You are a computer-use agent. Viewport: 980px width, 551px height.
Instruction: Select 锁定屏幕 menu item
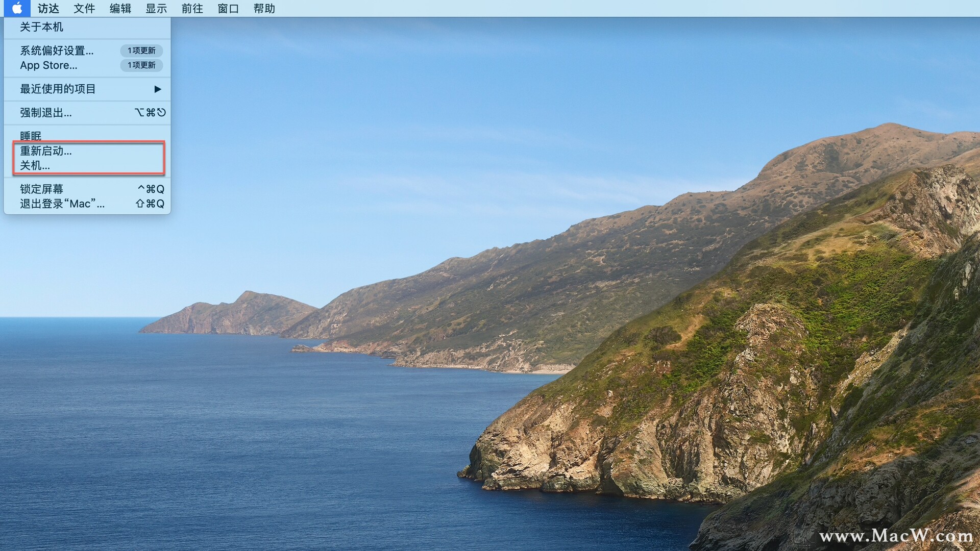pos(42,189)
